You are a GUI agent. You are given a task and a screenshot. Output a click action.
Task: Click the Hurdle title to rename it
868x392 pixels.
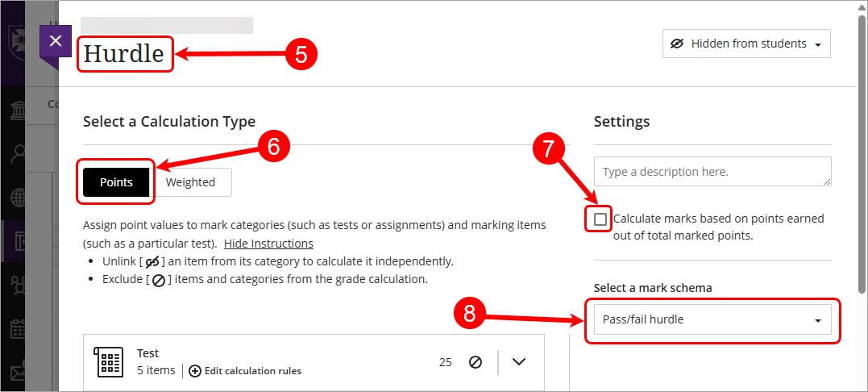[124, 54]
